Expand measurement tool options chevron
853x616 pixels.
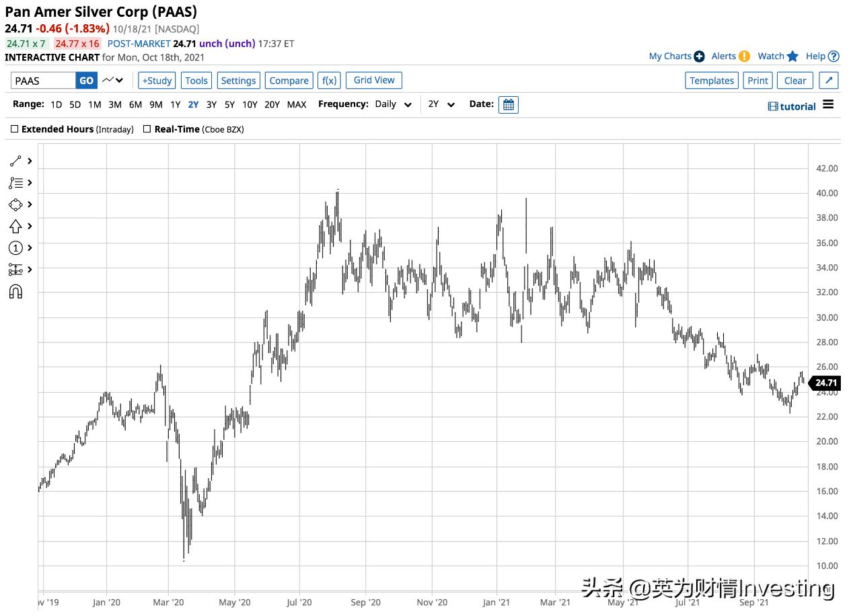pos(30,270)
